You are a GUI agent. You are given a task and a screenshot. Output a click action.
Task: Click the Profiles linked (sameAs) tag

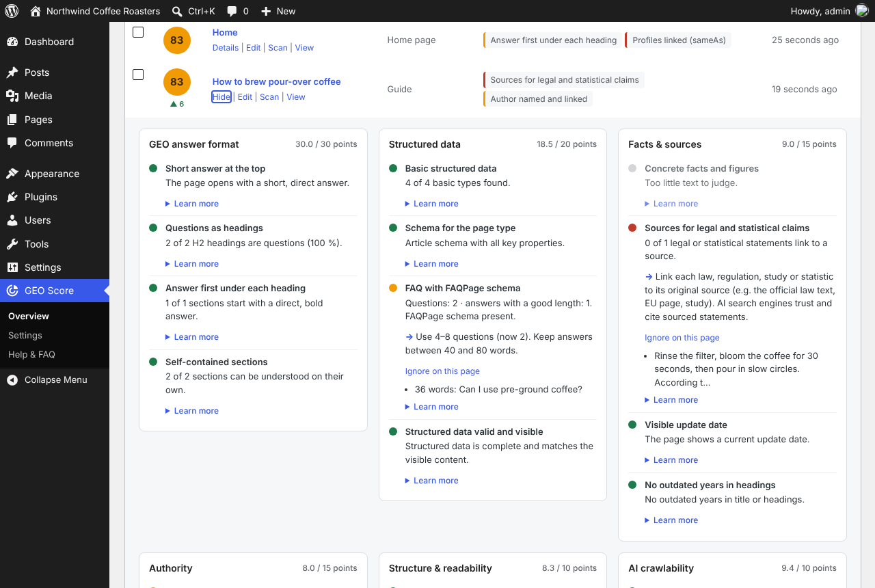[x=678, y=40]
